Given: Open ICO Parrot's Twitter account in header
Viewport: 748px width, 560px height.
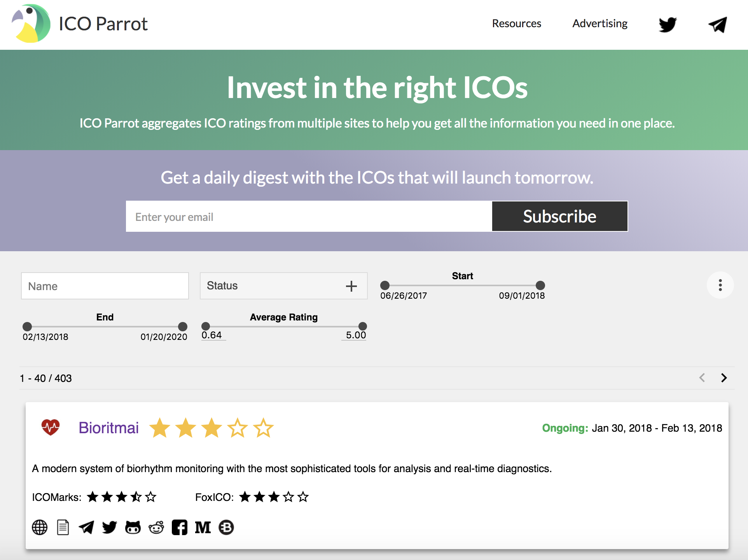Looking at the screenshot, I should click(x=668, y=24).
